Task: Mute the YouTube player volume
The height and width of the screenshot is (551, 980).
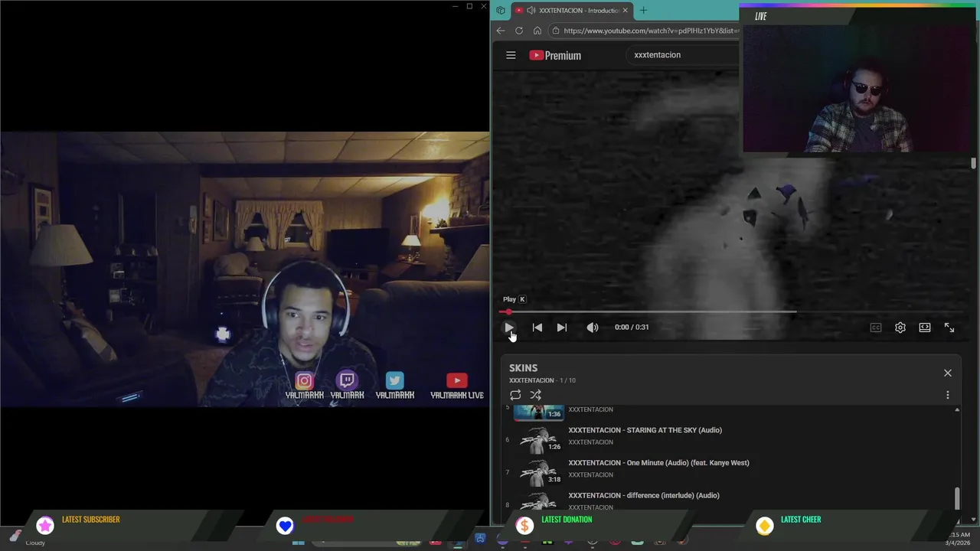Action: click(593, 328)
